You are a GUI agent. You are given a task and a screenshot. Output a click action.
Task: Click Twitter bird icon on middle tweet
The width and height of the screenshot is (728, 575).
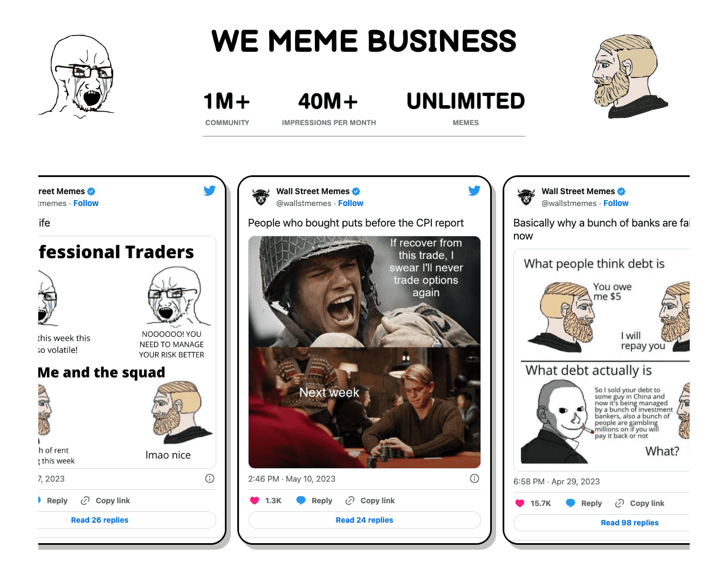[x=475, y=190]
